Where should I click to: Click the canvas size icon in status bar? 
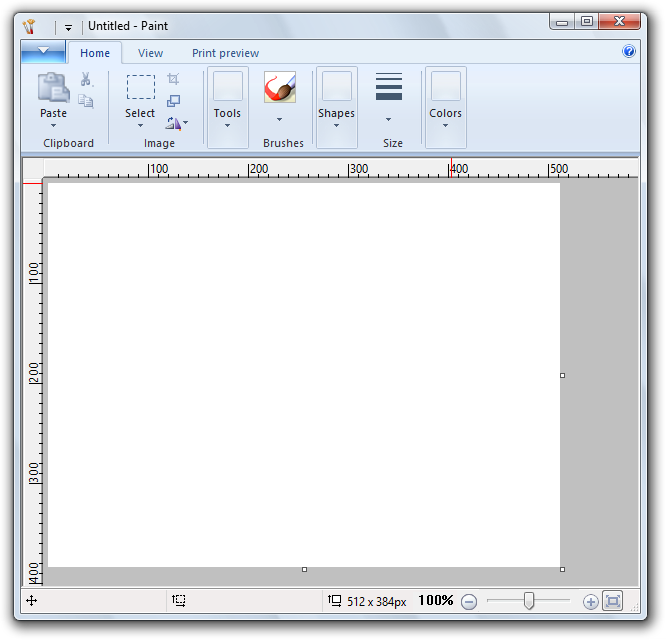coord(335,601)
